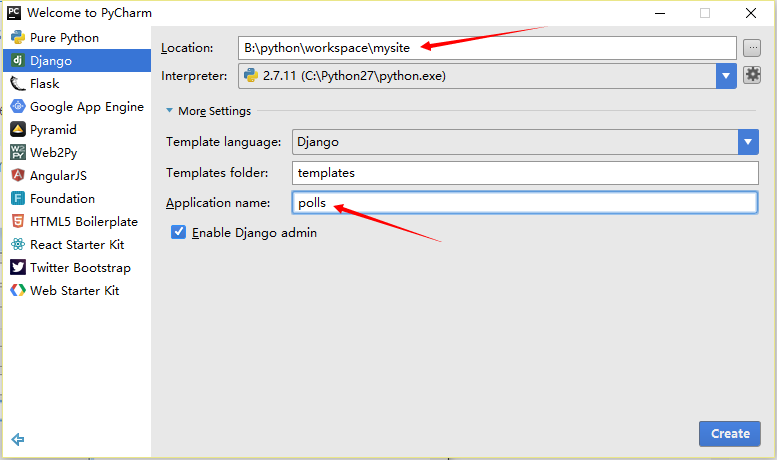Select Pure Python project type
This screenshot has height=460, width=777.
click(77, 38)
